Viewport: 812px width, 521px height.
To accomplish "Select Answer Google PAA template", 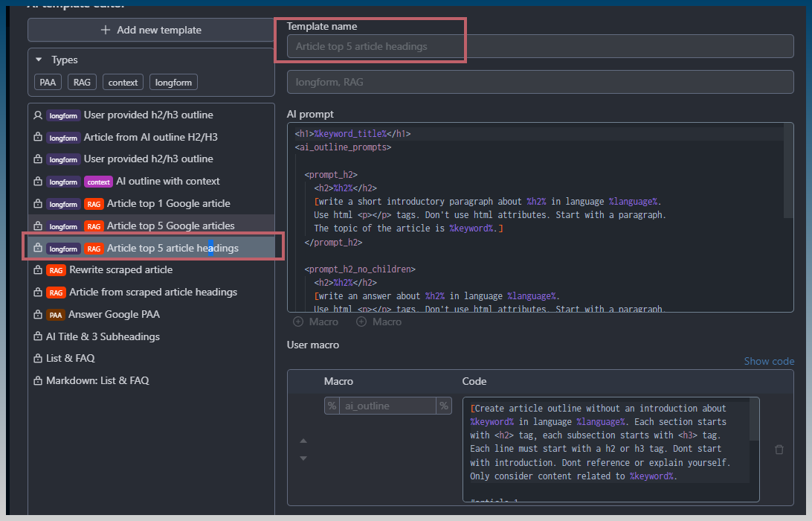I will click(151, 315).
